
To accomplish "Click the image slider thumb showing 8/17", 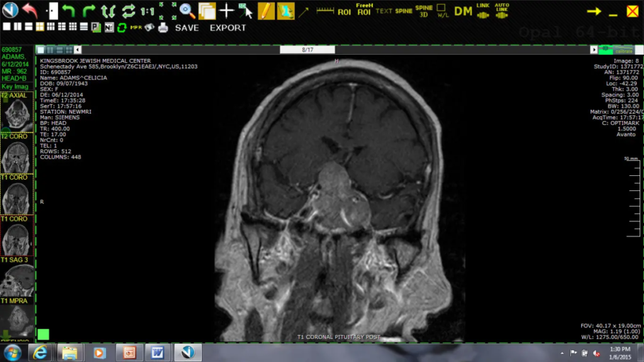I will click(307, 50).
